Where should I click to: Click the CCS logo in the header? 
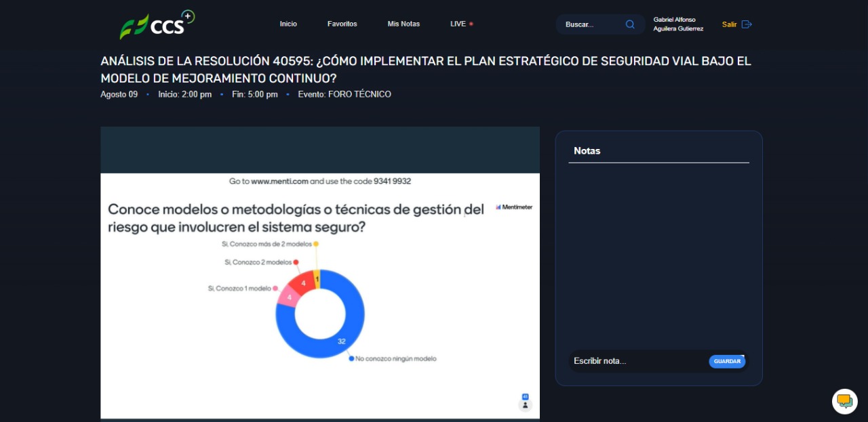(x=157, y=25)
